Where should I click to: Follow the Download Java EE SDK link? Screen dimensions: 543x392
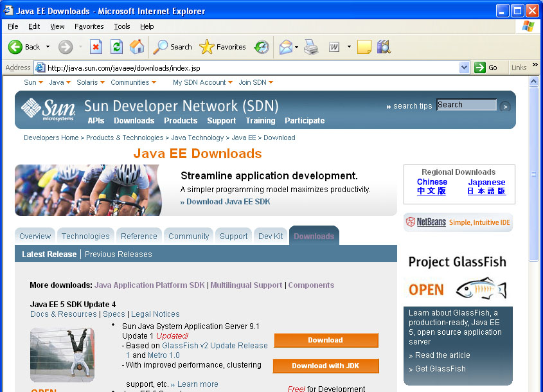pos(225,201)
